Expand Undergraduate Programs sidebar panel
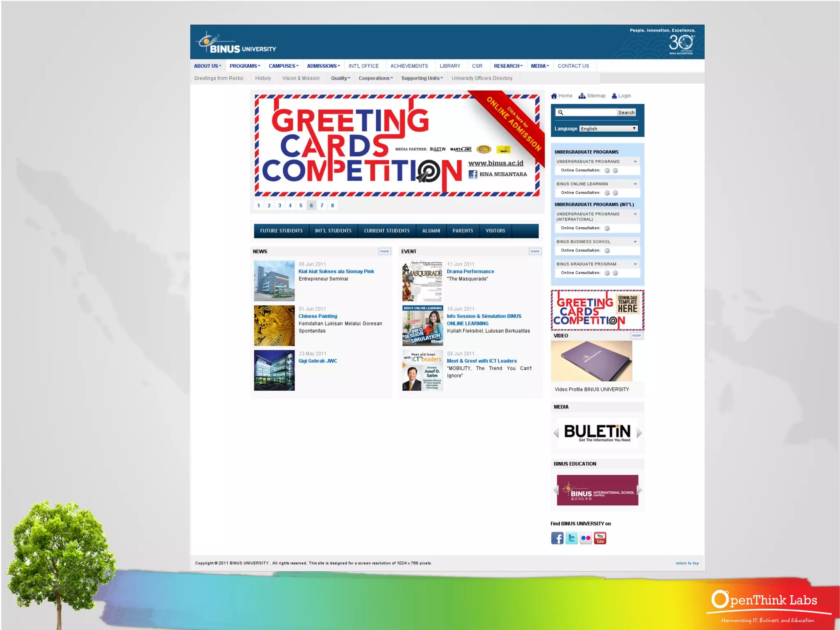Image resolution: width=840 pixels, height=630 pixels. (635, 162)
